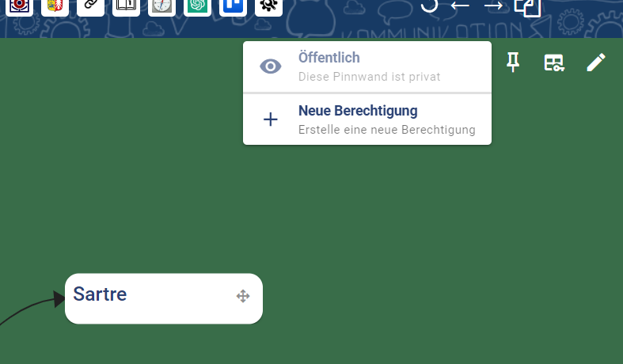
Task: Open the board permissions key icon
Action: [554, 63]
